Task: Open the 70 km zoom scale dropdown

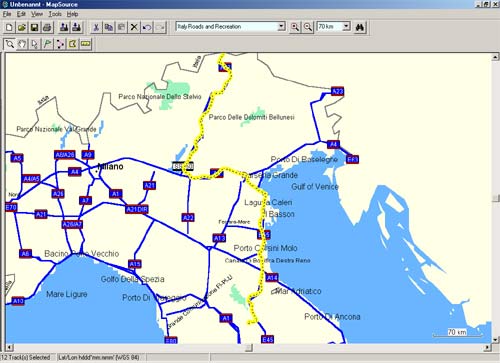Action: (334, 26)
